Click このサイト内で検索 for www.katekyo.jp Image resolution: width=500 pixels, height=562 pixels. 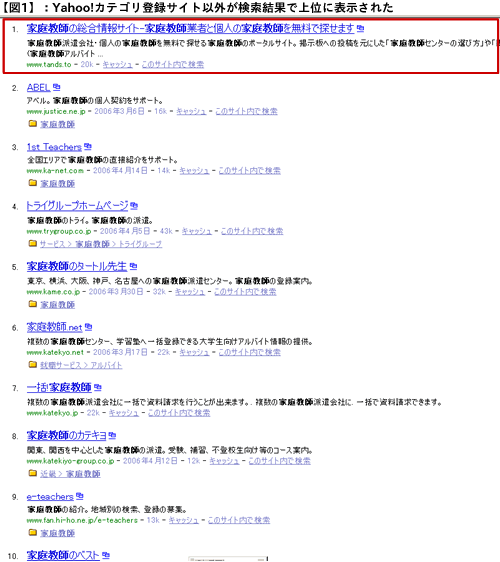[x=179, y=413]
